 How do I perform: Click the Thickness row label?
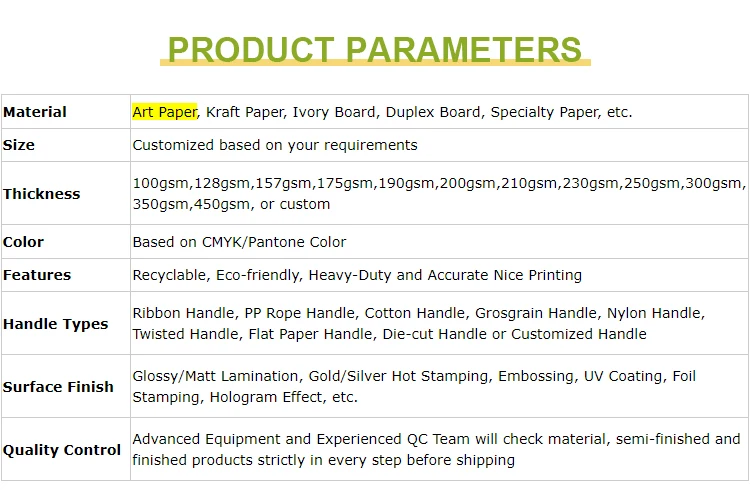(x=42, y=194)
